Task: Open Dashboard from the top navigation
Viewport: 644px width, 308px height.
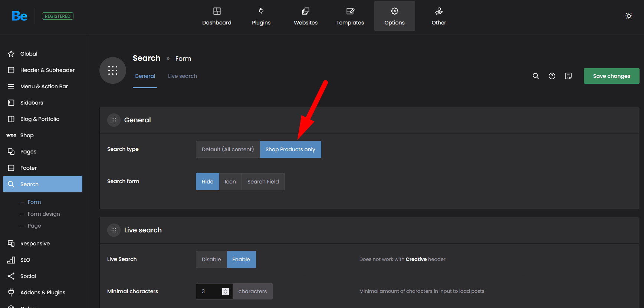Action: point(217,16)
